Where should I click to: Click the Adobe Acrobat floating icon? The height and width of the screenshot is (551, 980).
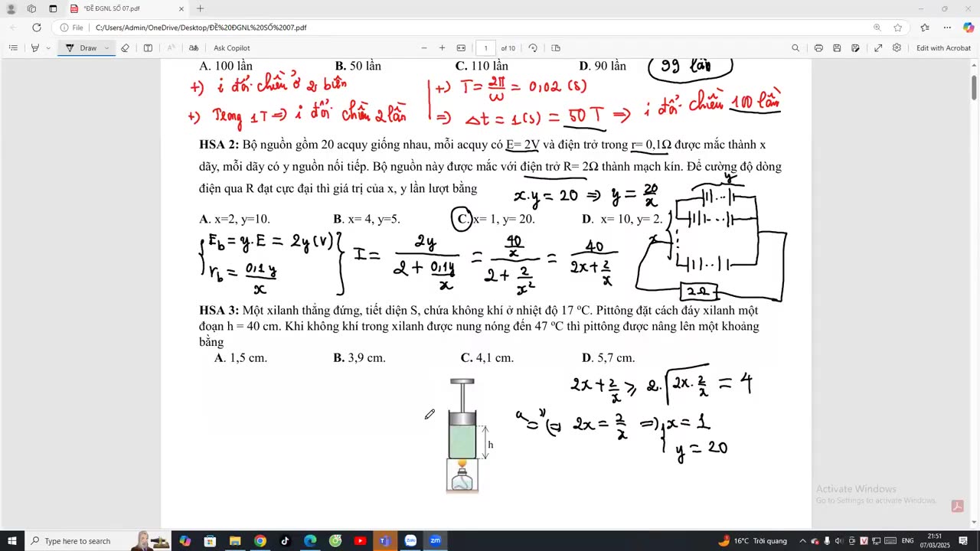click(956, 506)
